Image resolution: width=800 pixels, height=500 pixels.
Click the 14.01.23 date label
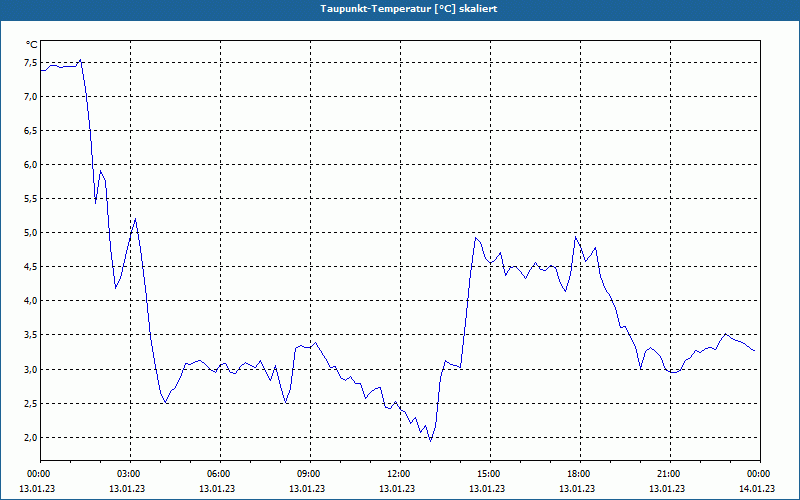point(757,488)
